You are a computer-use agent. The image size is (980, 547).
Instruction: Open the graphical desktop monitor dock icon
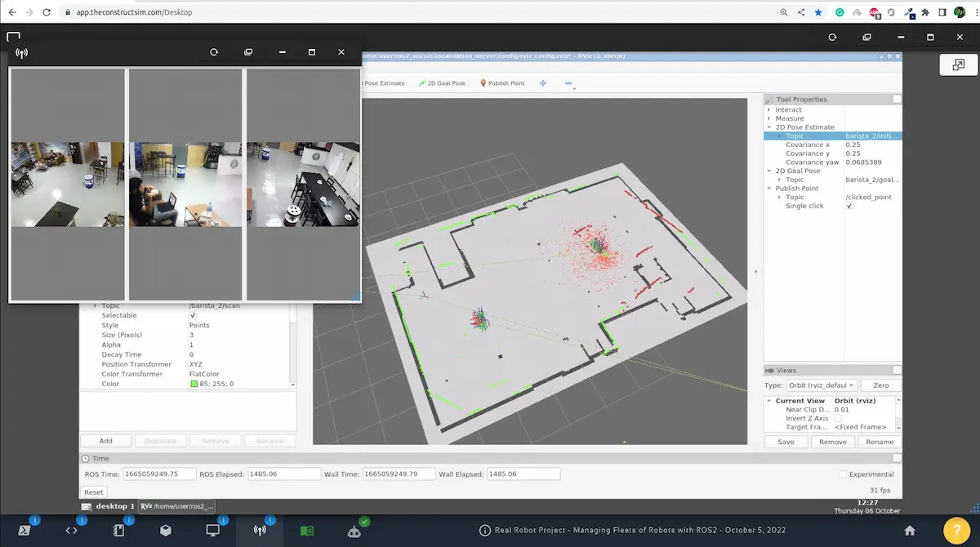click(212, 530)
